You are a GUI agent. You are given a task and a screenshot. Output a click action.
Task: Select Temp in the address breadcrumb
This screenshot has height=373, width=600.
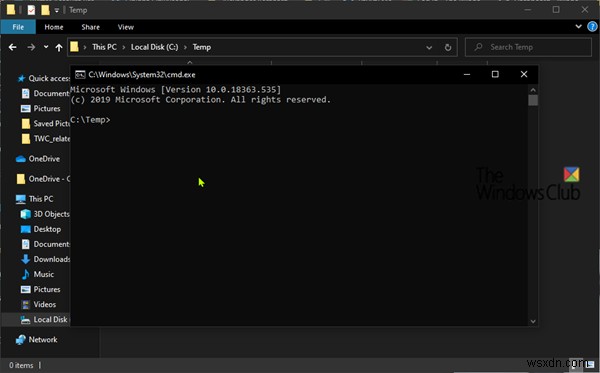pos(202,47)
